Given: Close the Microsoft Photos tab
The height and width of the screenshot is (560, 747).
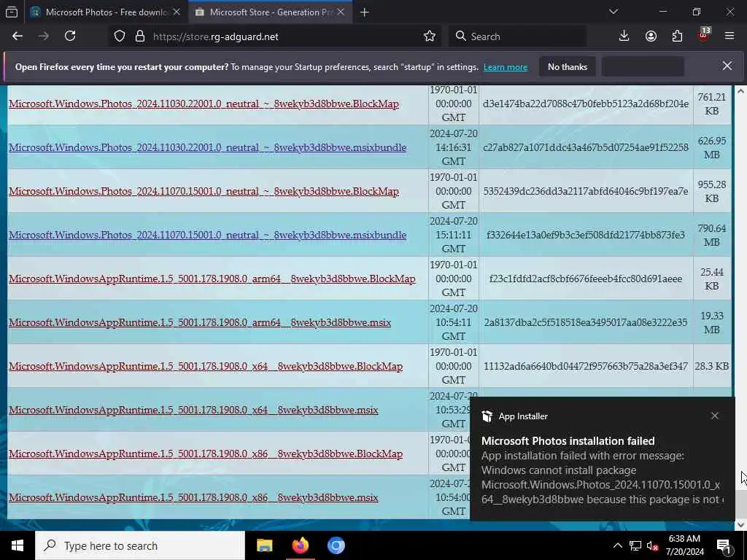Looking at the screenshot, I should (x=177, y=12).
